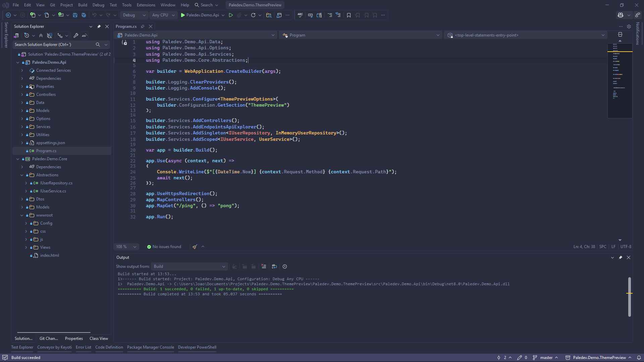Screen dimensions: 644x362
Task: Click Pending Changes Filter clock icon
Action: [27, 36]
